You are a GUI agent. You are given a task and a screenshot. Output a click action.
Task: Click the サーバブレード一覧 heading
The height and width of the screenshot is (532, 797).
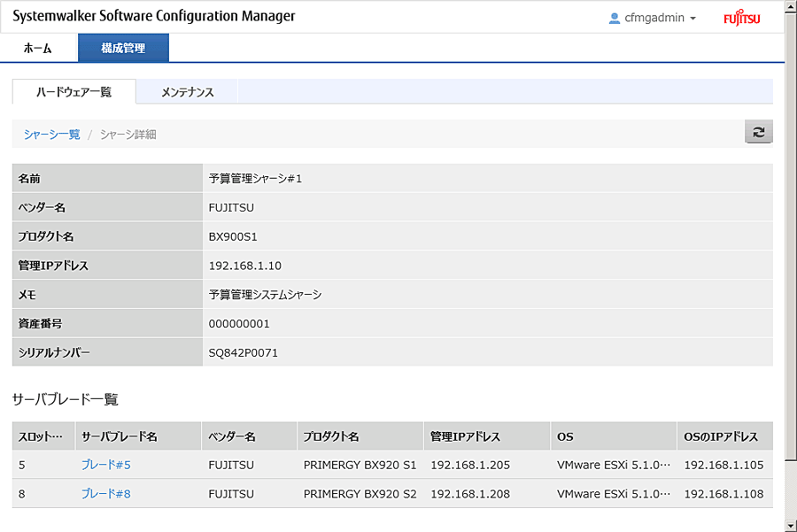tap(65, 399)
